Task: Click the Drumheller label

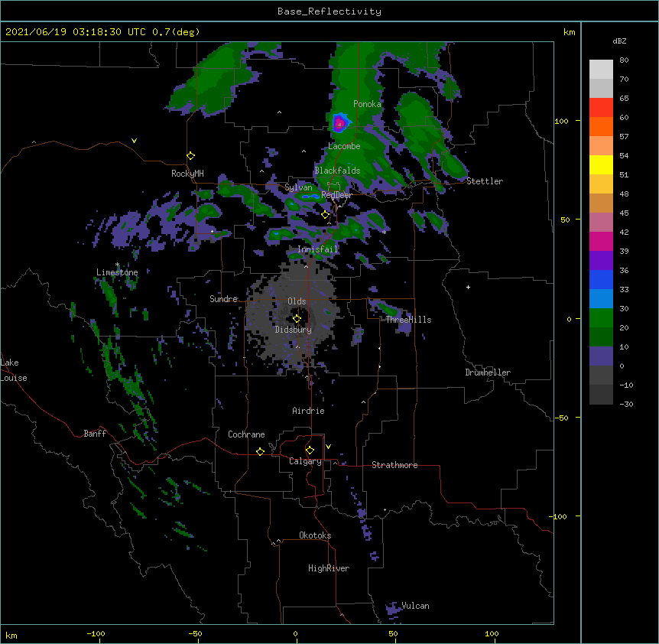Action: [x=488, y=372]
